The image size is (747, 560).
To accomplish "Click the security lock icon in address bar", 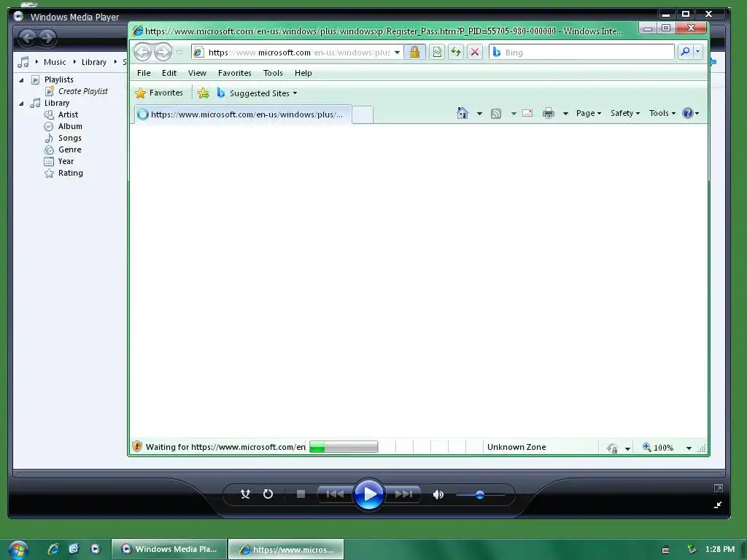I will tap(414, 52).
